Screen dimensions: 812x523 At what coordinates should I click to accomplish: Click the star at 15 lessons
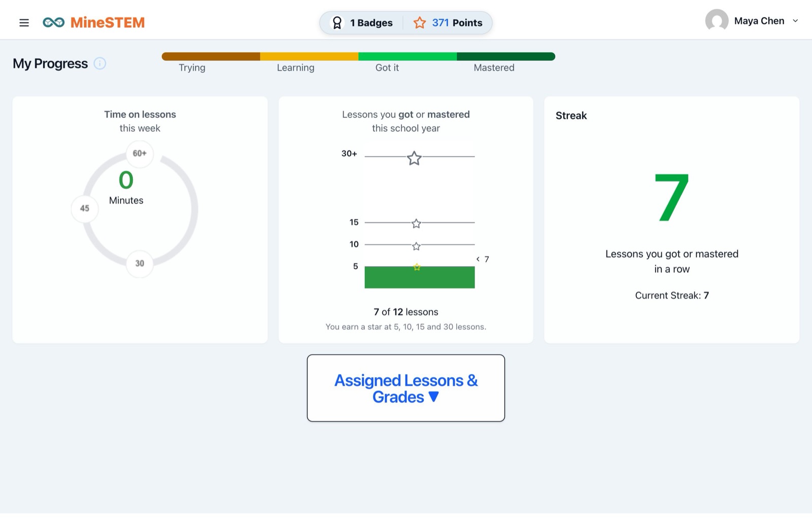click(x=416, y=223)
